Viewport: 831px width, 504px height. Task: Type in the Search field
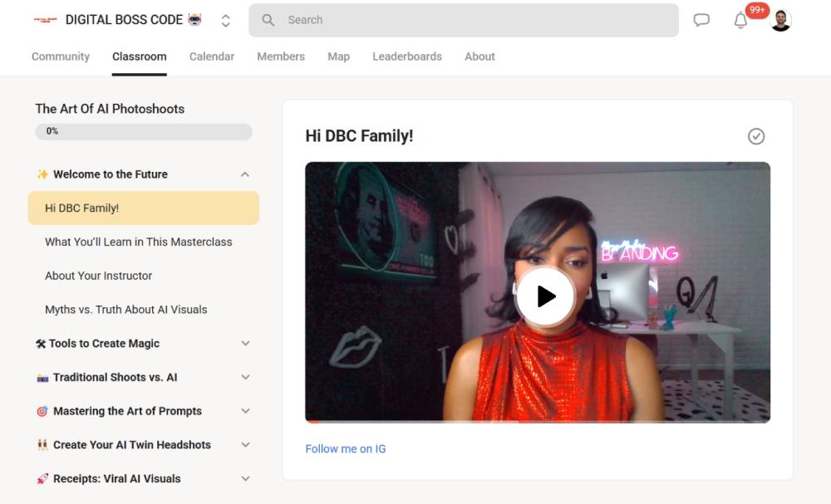(464, 20)
